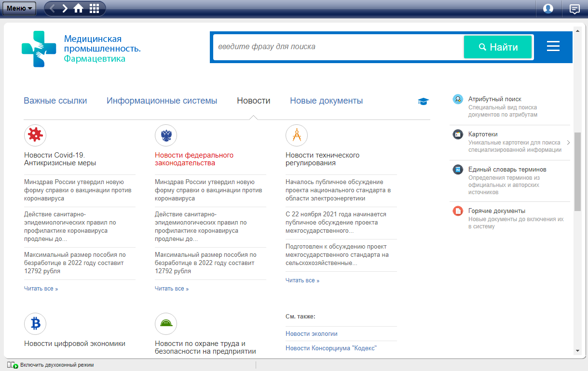Screen dimensions: 588x371
Task: Open the Меню dropdown button
Action: coord(19,8)
